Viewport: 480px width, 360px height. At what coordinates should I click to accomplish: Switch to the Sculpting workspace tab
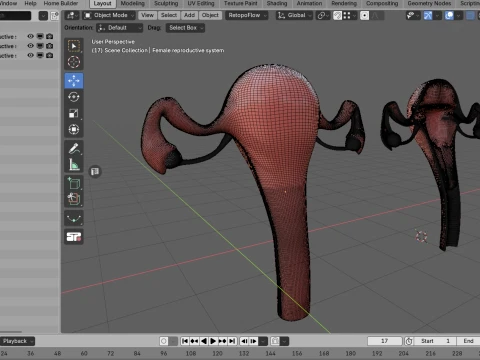tap(166, 4)
